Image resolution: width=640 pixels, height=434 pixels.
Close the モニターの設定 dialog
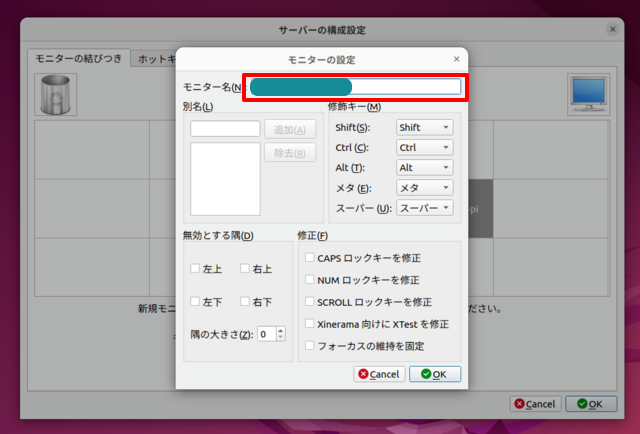(457, 59)
